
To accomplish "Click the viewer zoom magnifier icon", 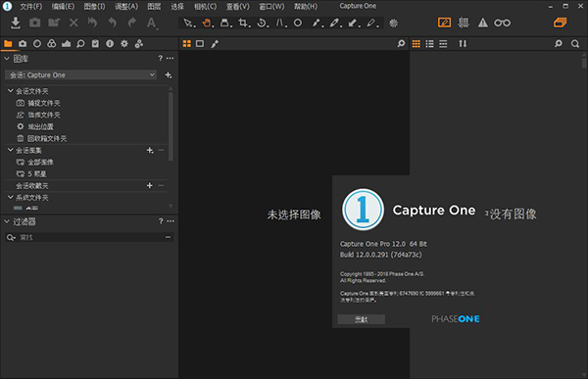I will 401,44.
